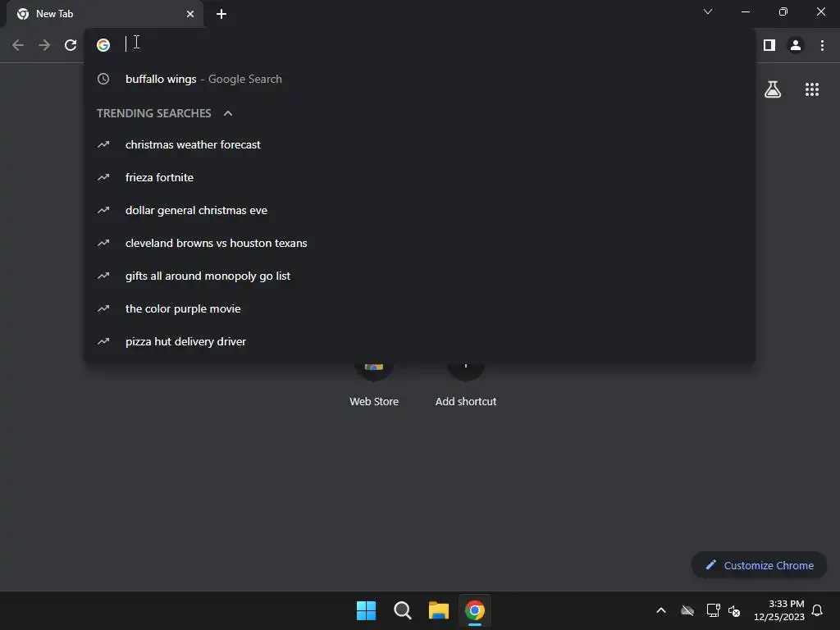Open the side panel icon
The image size is (840, 630).
(769, 45)
